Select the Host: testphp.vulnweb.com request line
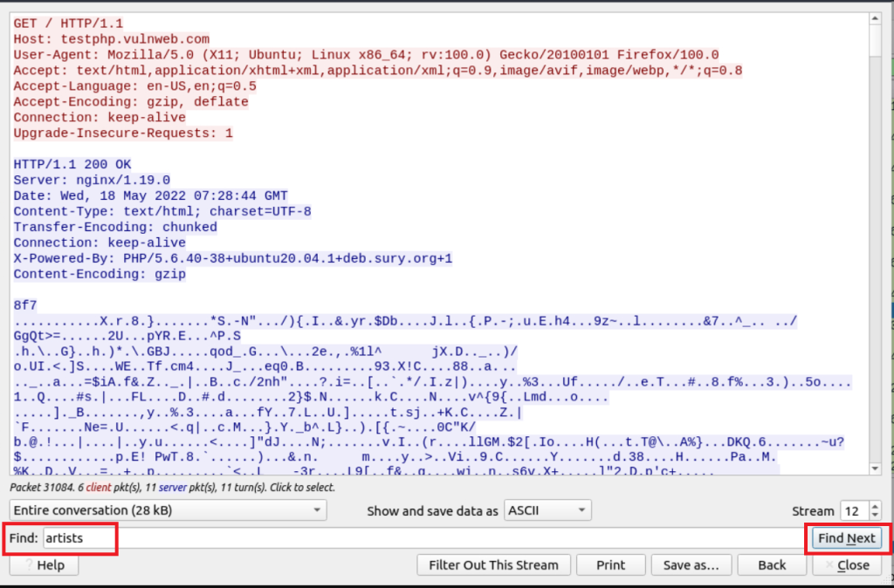The height and width of the screenshot is (588, 894). [112, 39]
